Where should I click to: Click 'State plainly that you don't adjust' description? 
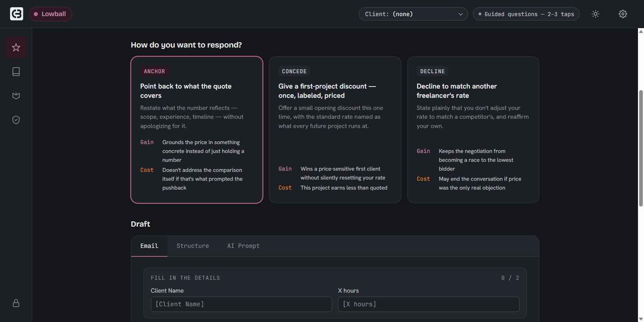click(x=473, y=117)
